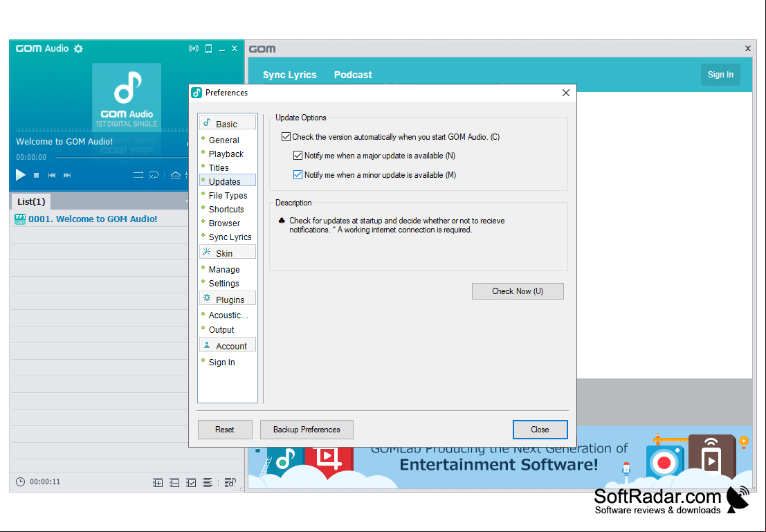
Task: Select the Account category header
Action: pos(228,345)
